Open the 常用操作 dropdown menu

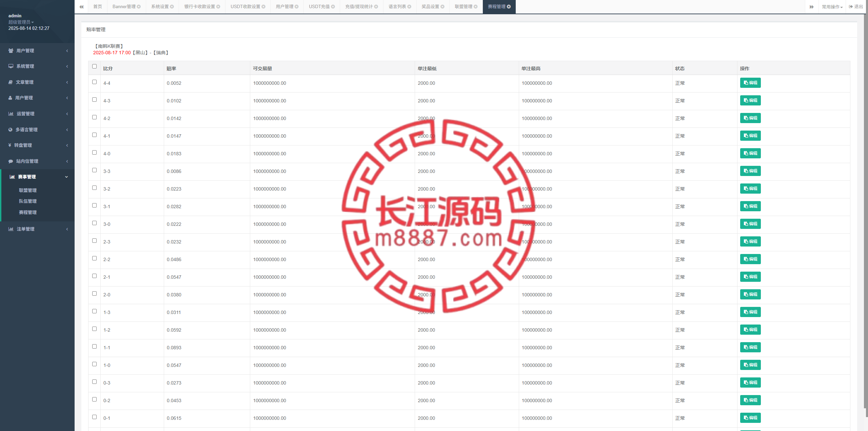[x=832, y=7]
